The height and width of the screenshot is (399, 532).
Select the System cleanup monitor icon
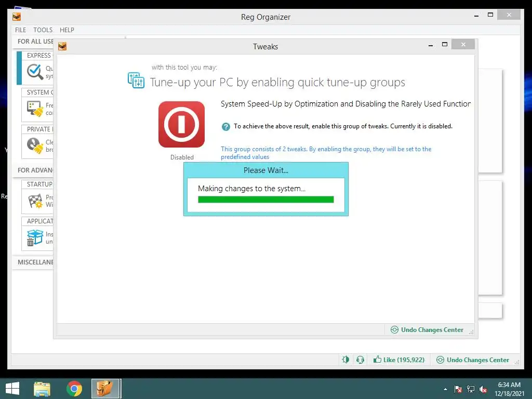[35, 109]
